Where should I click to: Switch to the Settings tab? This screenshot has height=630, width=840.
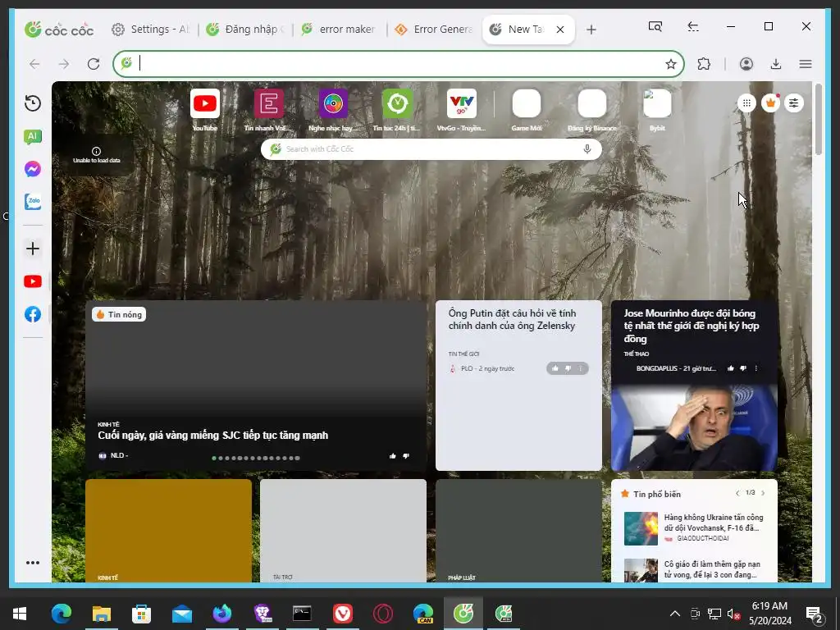coord(151,30)
